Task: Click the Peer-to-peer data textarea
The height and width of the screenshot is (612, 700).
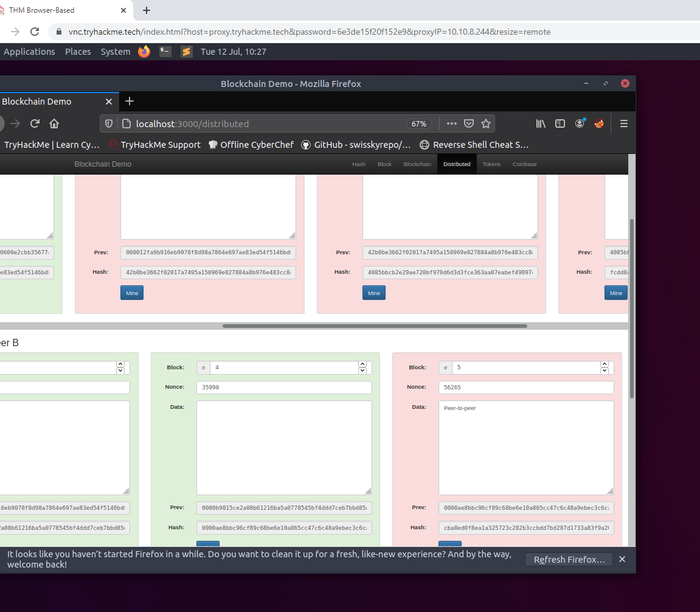Action: (x=526, y=448)
